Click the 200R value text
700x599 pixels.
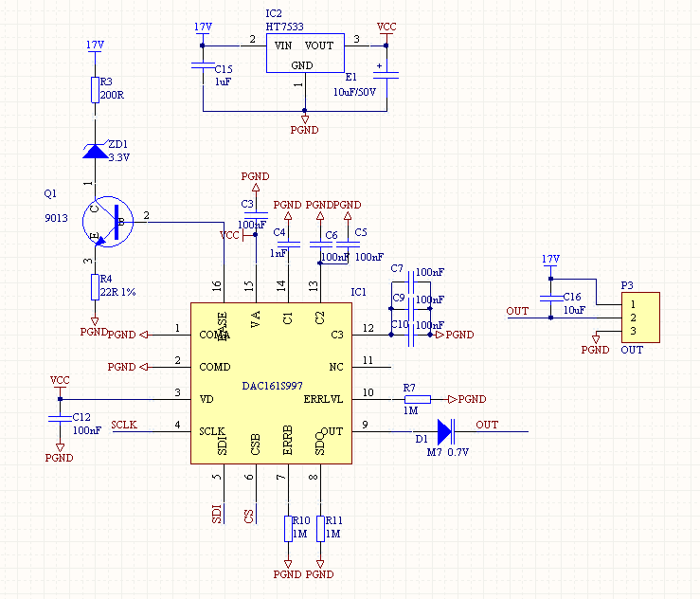(112, 95)
